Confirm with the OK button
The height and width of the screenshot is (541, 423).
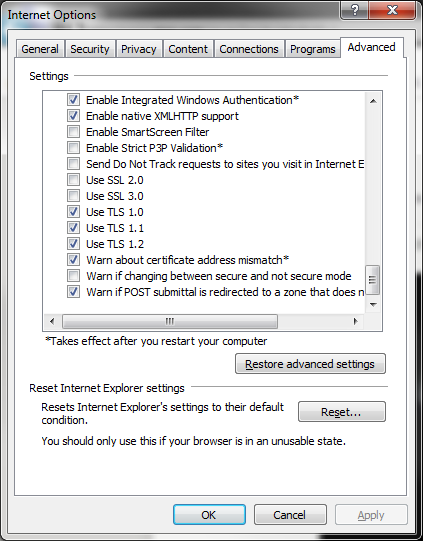209,515
